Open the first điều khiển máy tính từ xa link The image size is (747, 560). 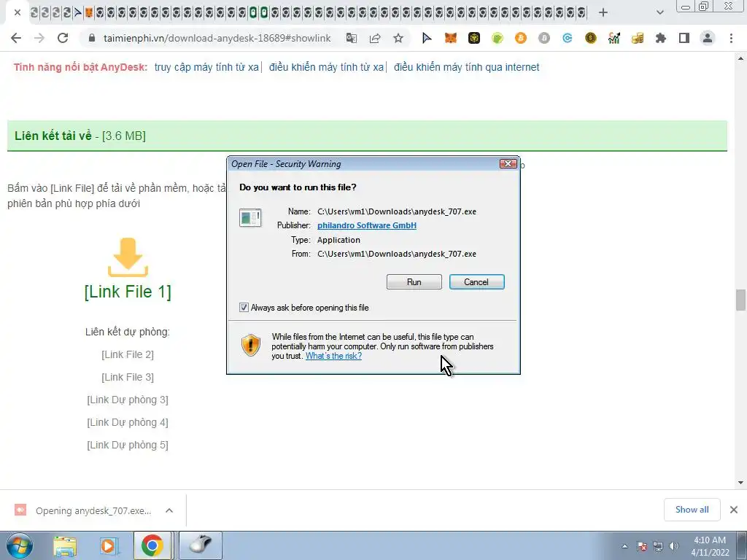click(326, 67)
